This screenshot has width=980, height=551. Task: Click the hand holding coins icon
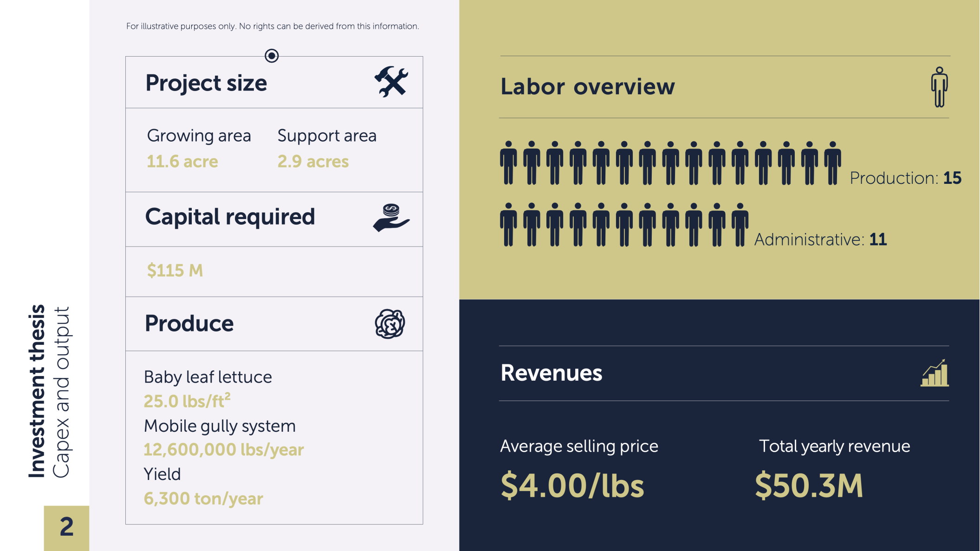click(x=391, y=218)
